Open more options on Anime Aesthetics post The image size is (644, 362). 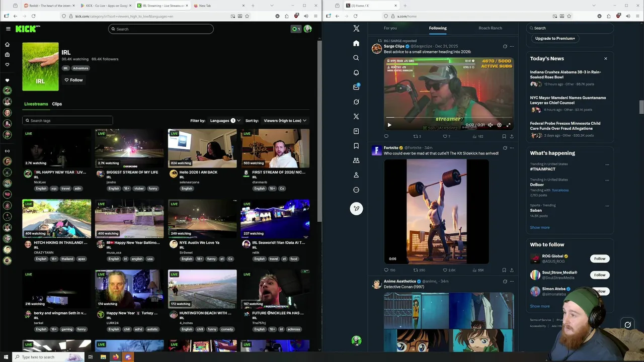(512, 282)
